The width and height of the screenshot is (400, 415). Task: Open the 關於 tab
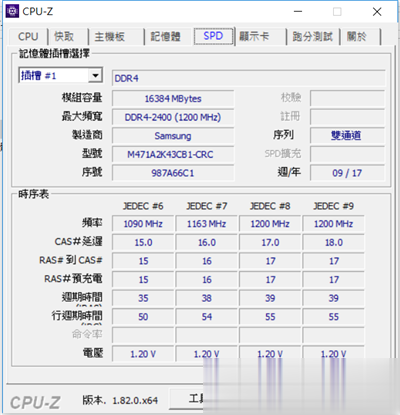357,36
